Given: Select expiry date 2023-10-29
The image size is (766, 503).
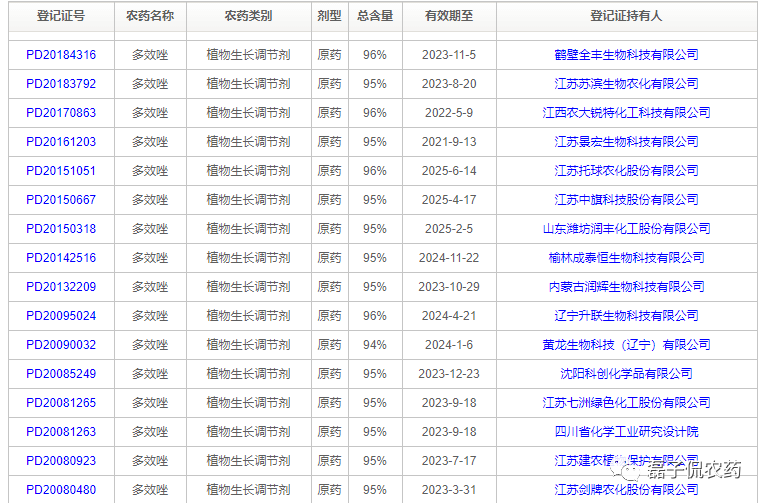Looking at the screenshot, I should coord(449,287).
